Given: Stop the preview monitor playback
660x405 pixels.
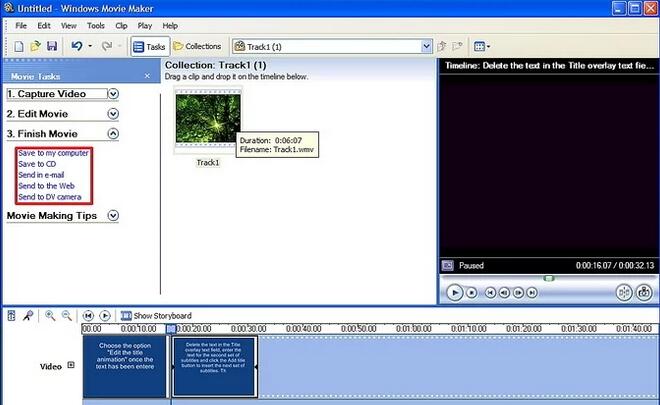Looking at the screenshot, I should pos(471,293).
